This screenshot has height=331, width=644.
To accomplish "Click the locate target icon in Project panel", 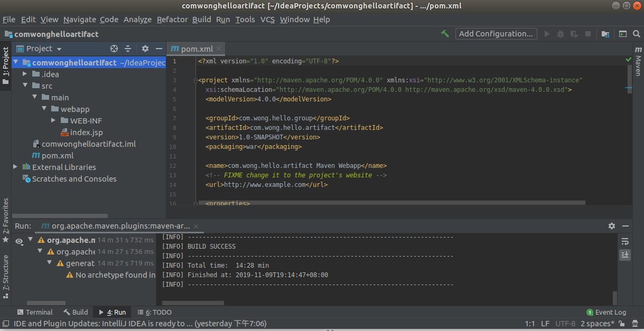I will 114,49.
